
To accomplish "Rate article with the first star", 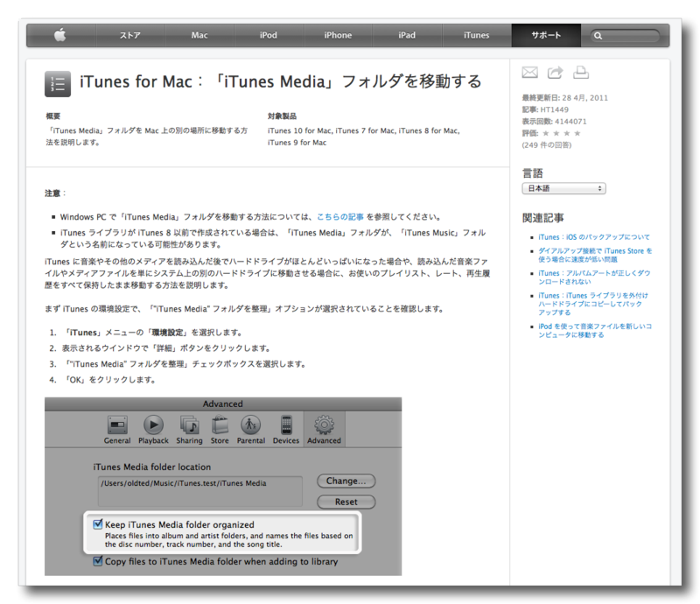I will (x=545, y=133).
